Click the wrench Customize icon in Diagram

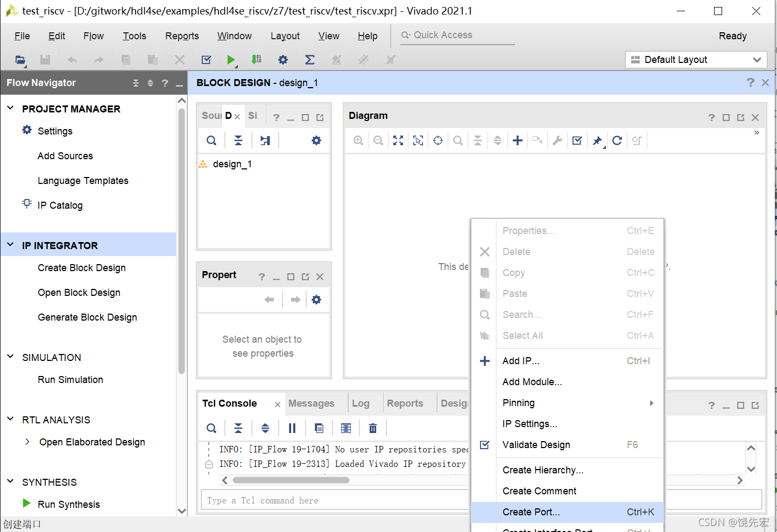(x=557, y=140)
